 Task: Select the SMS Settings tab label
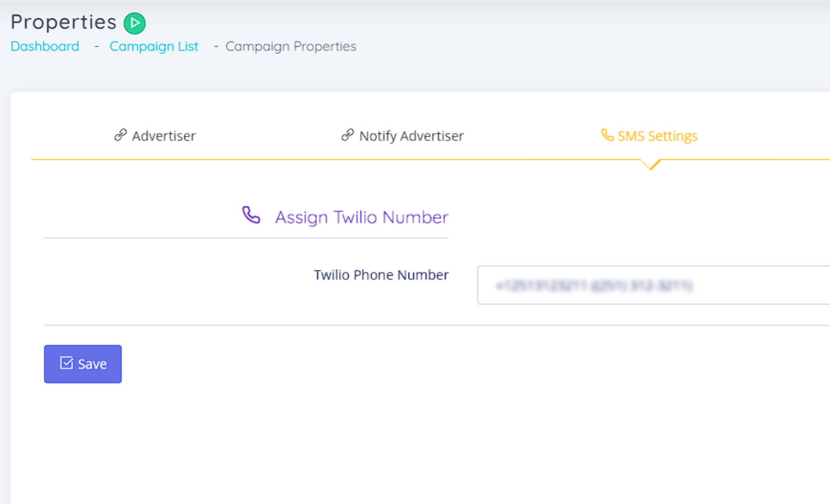pos(657,136)
